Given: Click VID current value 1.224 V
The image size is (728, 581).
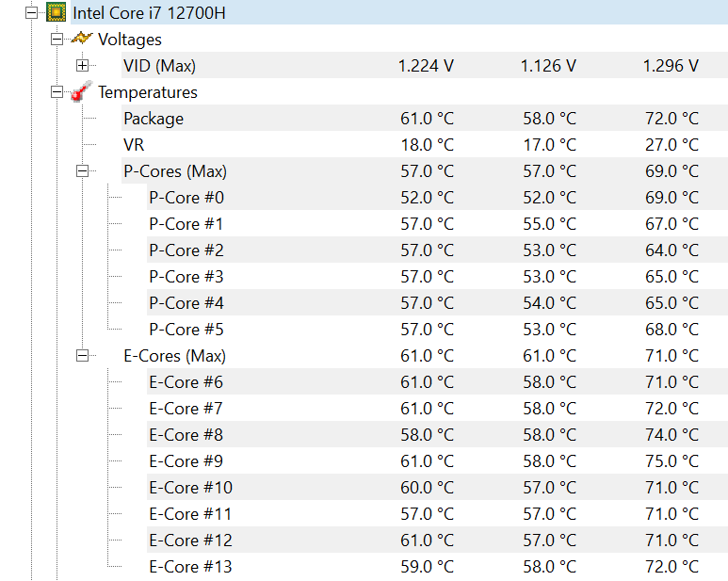Looking at the screenshot, I should 426,66.
